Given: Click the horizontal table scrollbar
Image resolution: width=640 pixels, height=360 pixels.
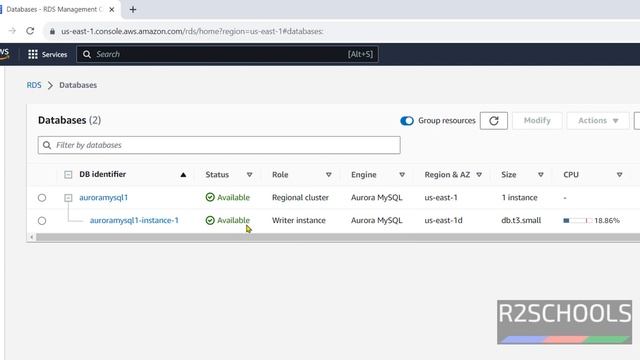Looking at the screenshot, I should (338, 237).
